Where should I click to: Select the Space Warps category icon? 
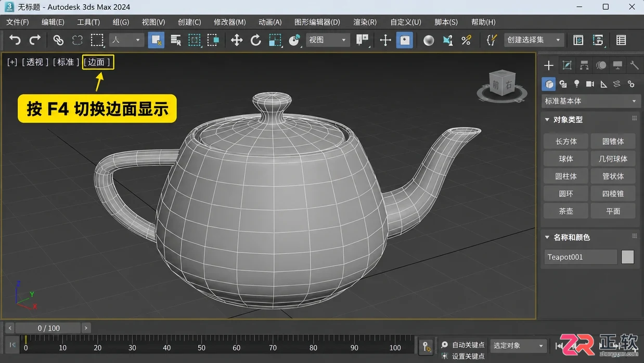[617, 84]
